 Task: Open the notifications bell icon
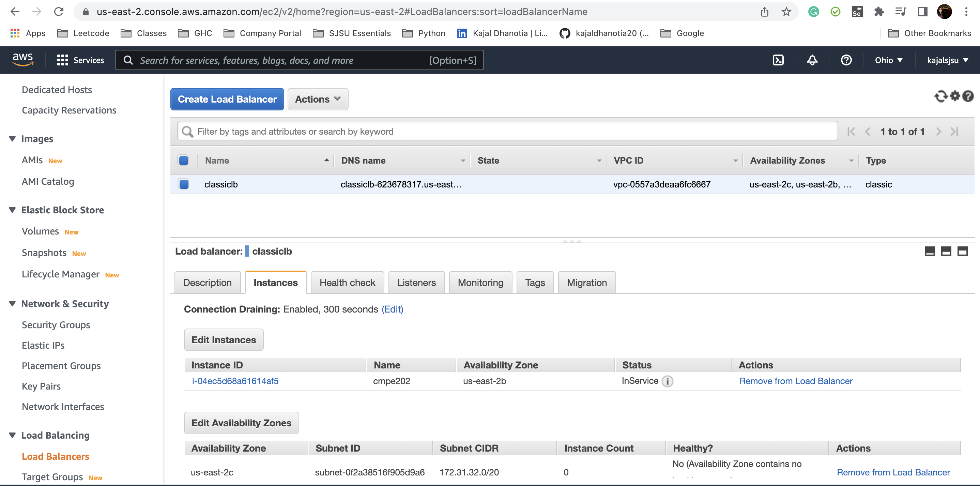point(812,60)
